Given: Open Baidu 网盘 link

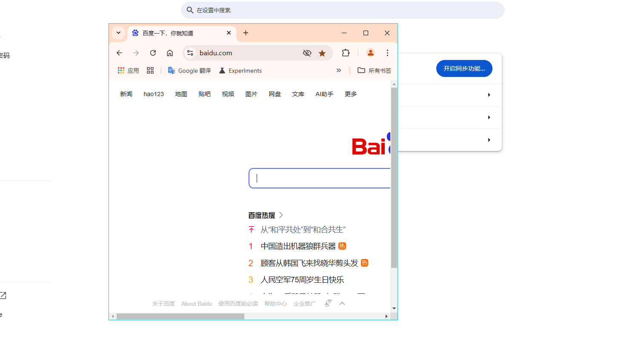Looking at the screenshot, I should pyautogui.click(x=275, y=94).
